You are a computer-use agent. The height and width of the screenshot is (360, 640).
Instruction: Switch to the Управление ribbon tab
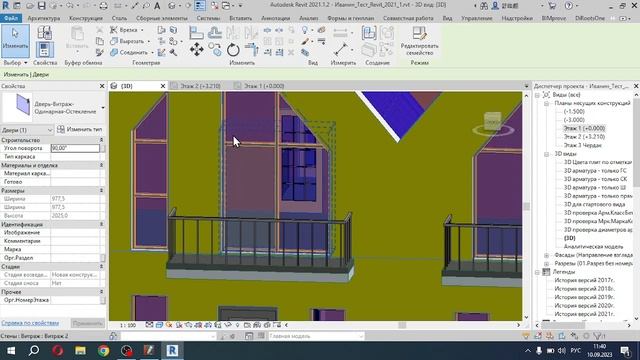coord(477,18)
